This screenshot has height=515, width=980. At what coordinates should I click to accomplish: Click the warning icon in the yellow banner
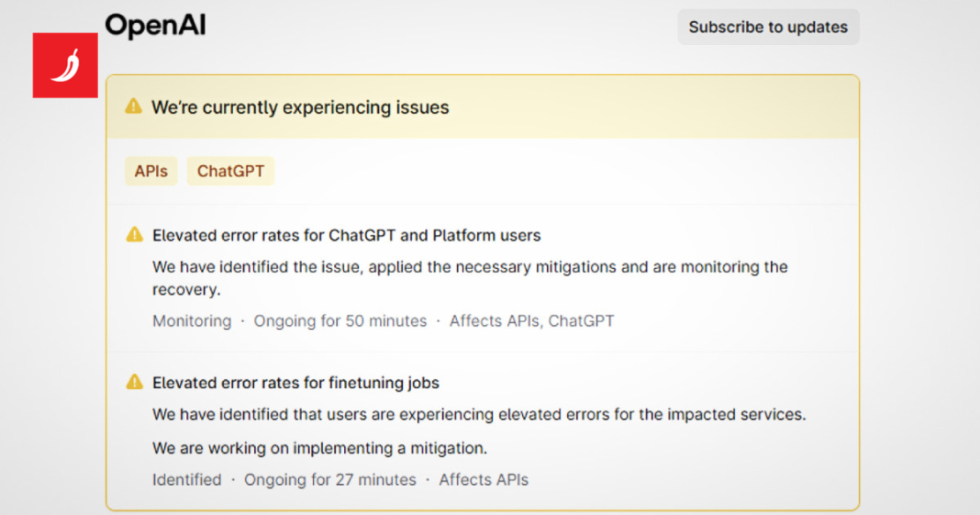click(134, 106)
